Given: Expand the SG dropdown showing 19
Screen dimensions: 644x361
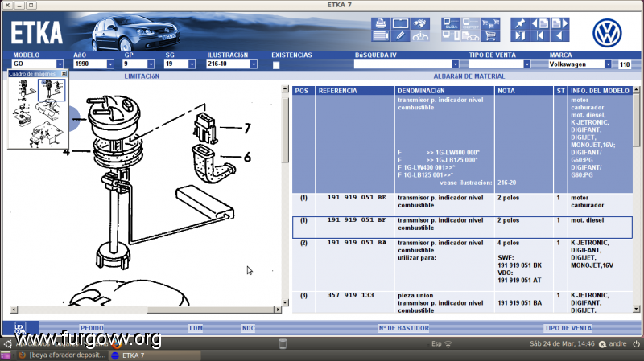Looking at the screenshot, I should [192, 64].
